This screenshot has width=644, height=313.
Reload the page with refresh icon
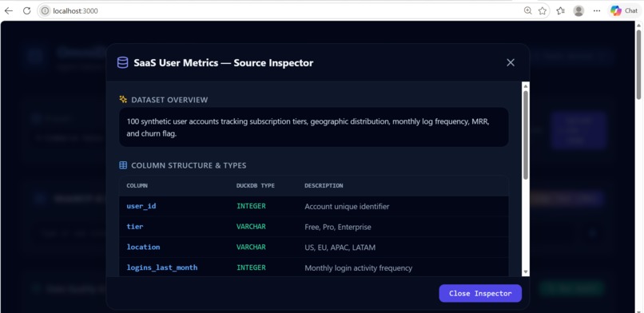(26, 11)
